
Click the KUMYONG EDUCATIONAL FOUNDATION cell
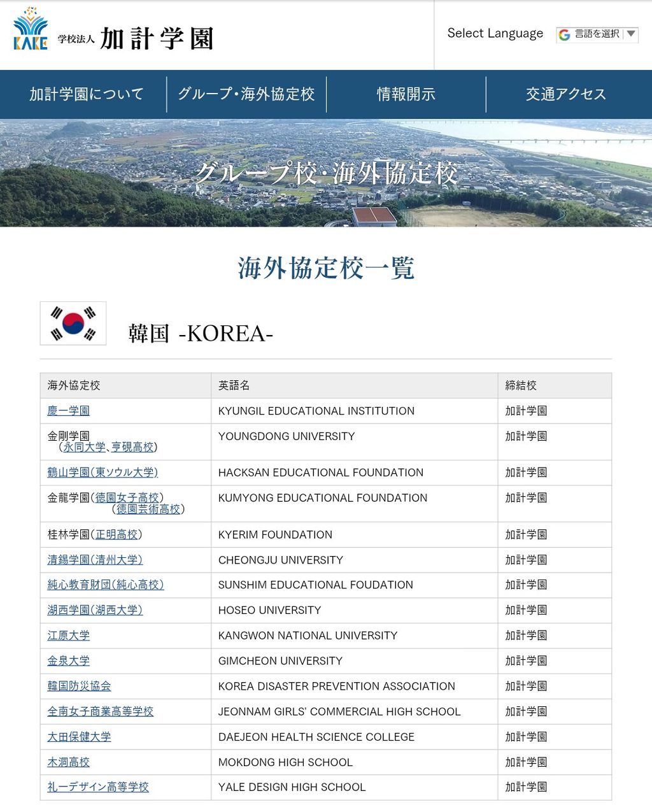point(354,504)
